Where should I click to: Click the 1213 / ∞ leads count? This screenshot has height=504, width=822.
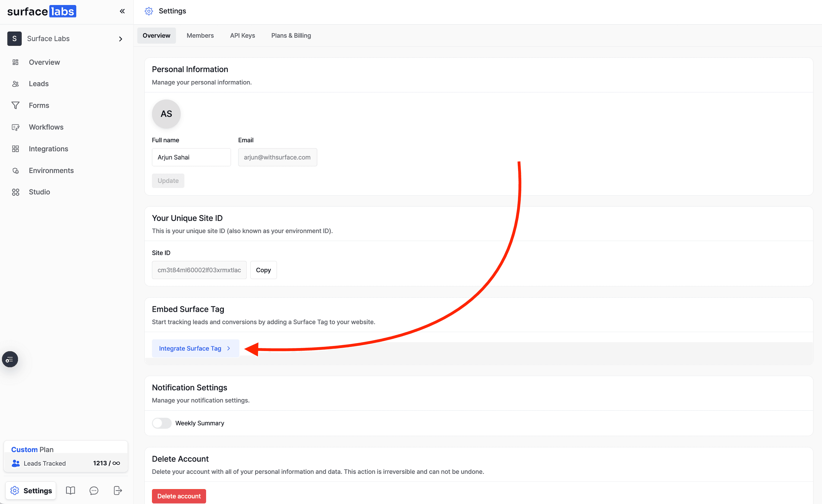[x=106, y=463]
